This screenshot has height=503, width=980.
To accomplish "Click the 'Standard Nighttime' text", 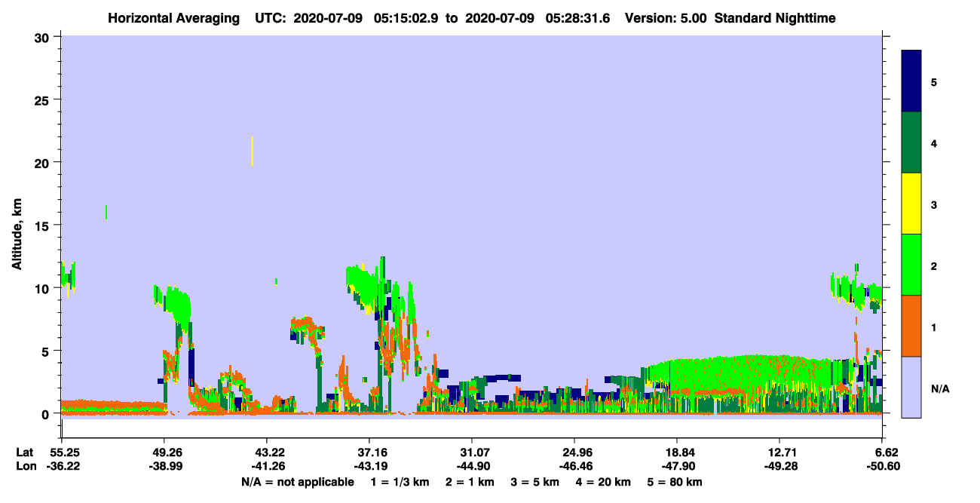I will click(x=775, y=17).
